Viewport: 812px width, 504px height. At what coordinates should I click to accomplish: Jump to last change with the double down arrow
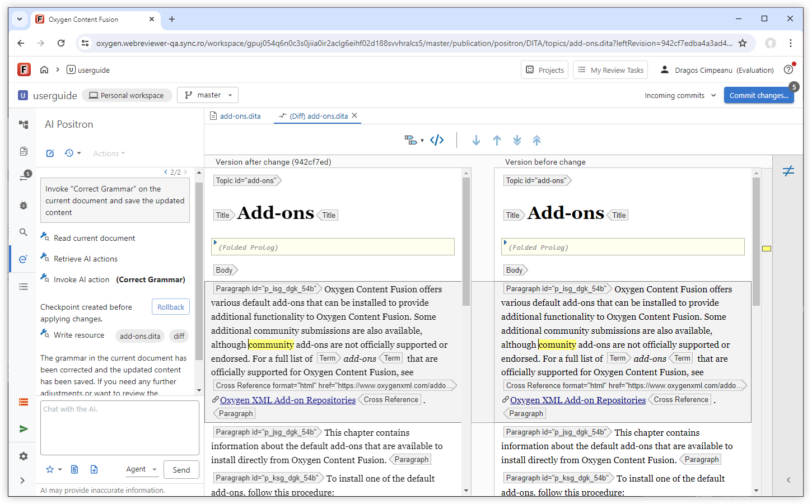[x=517, y=141]
